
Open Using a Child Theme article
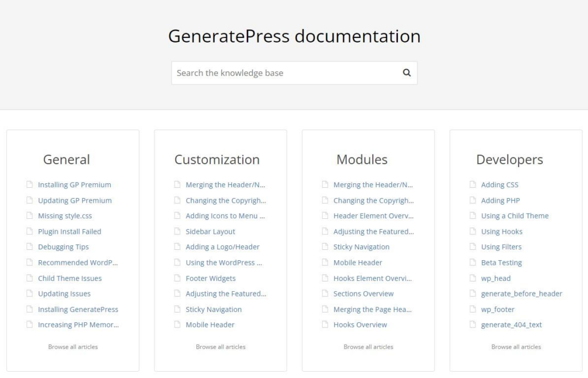pyautogui.click(x=515, y=215)
